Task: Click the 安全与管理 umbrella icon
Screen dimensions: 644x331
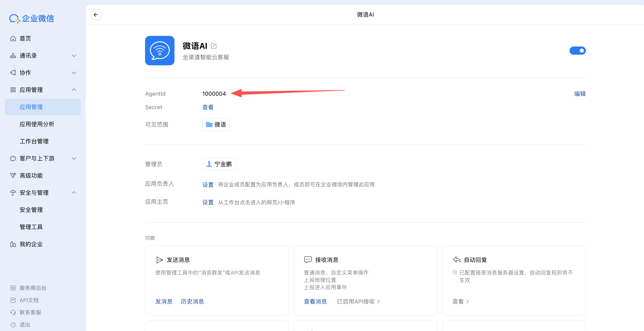Action: tap(13, 192)
